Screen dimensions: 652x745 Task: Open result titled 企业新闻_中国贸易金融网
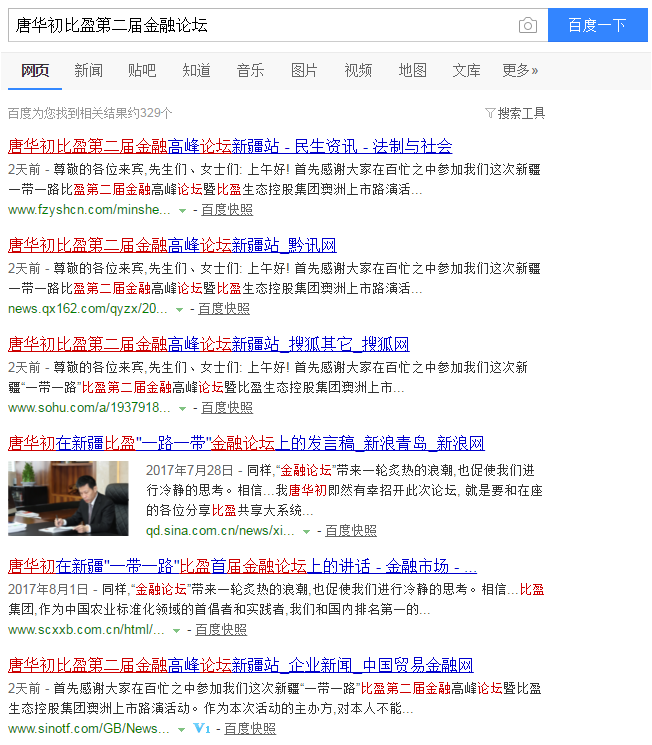point(240,665)
